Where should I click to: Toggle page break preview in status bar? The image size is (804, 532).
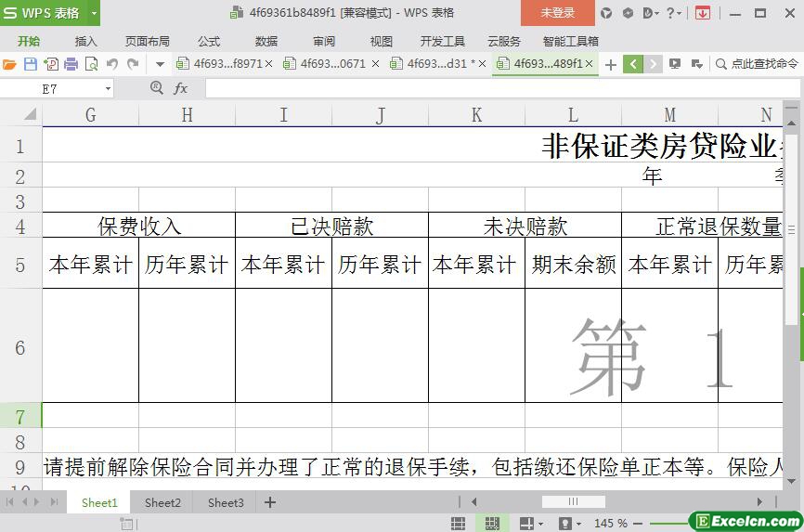[492, 524]
